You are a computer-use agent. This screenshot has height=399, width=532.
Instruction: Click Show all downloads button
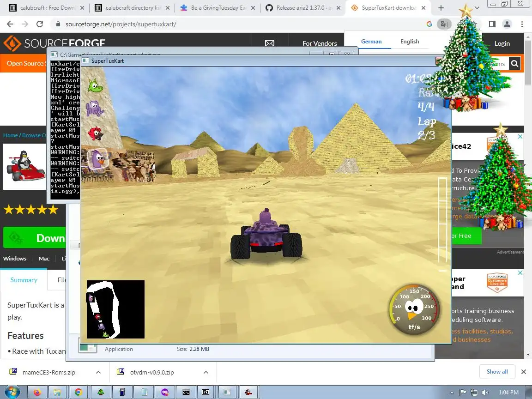[497, 371]
